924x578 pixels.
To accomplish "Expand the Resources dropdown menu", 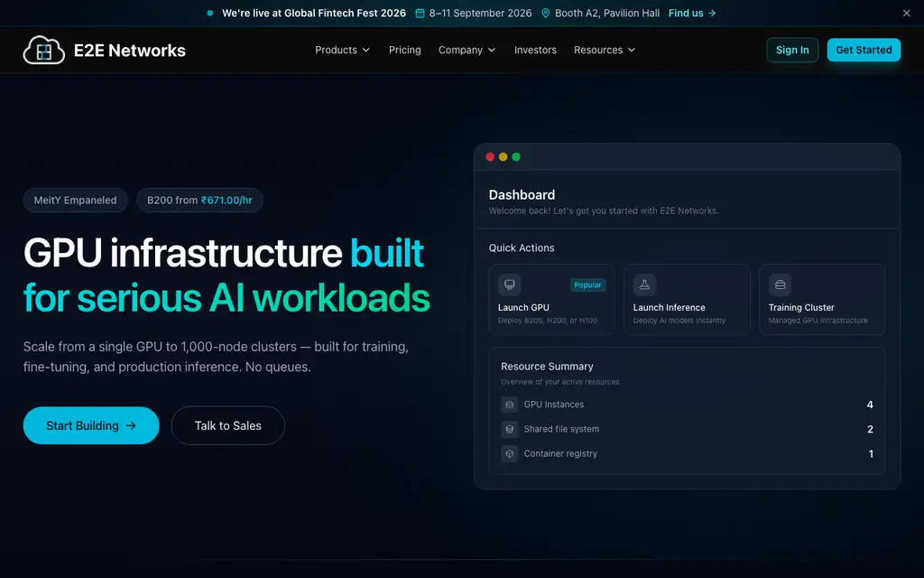I will coord(605,51).
